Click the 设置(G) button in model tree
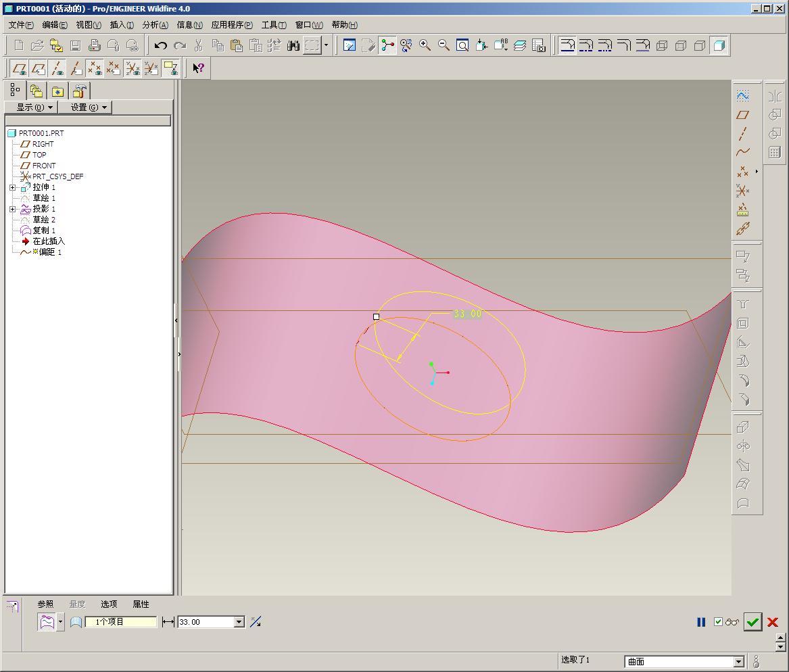789x672 pixels. click(x=85, y=107)
